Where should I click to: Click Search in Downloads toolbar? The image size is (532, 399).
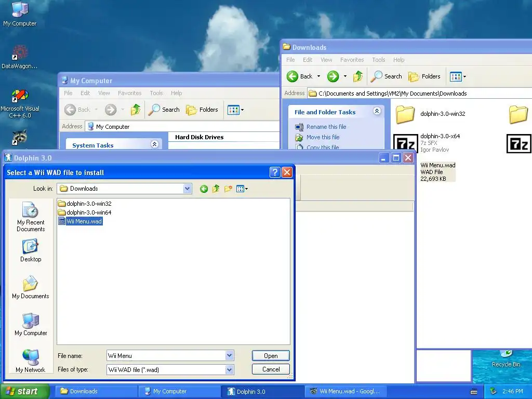(387, 76)
